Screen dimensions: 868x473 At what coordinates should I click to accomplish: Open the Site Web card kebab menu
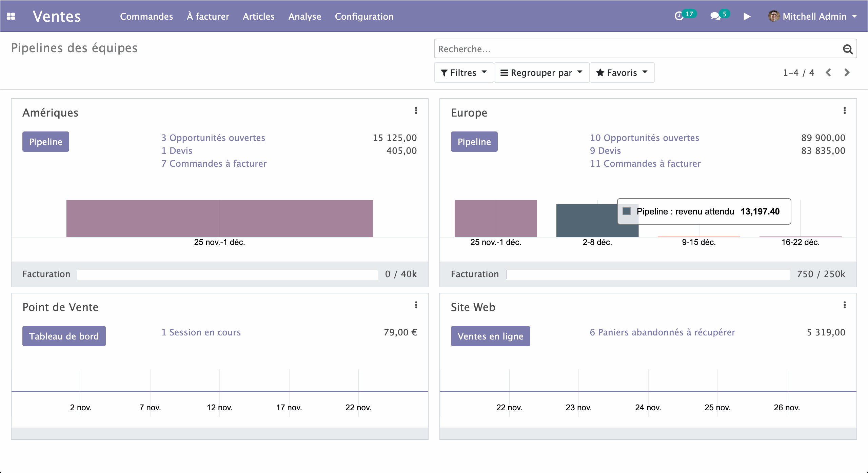pos(844,305)
